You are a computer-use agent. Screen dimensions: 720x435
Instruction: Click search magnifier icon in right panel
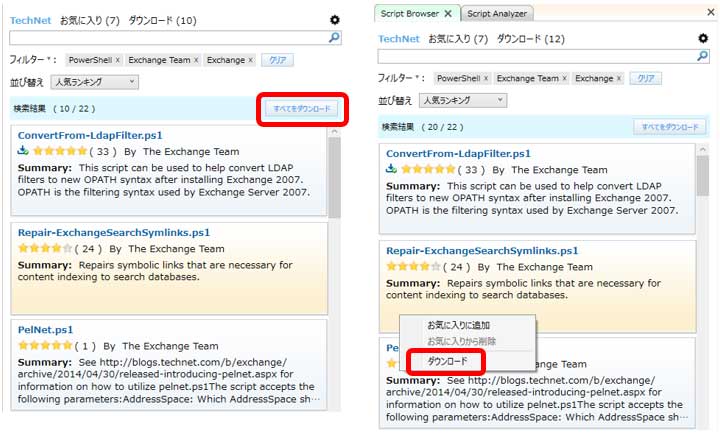[703, 56]
